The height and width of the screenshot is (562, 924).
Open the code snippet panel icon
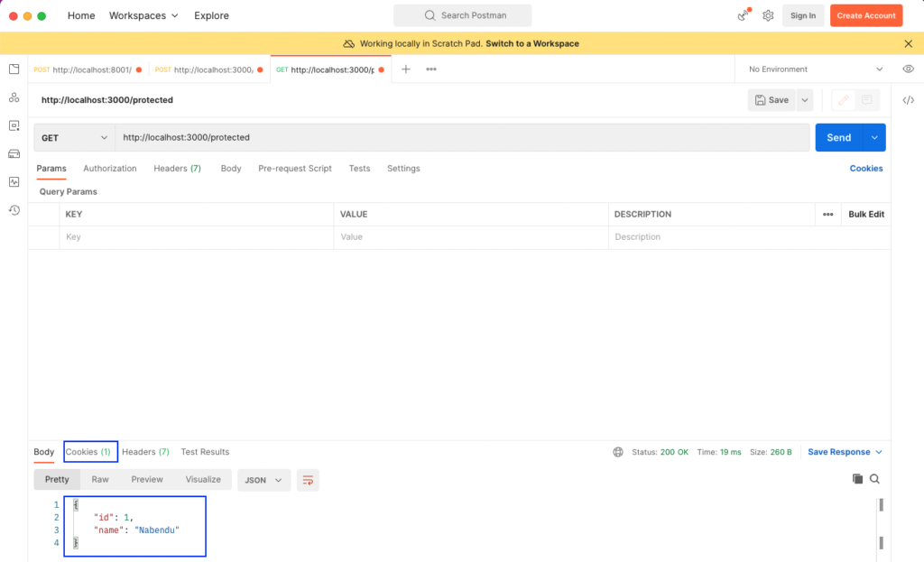pyautogui.click(x=908, y=100)
